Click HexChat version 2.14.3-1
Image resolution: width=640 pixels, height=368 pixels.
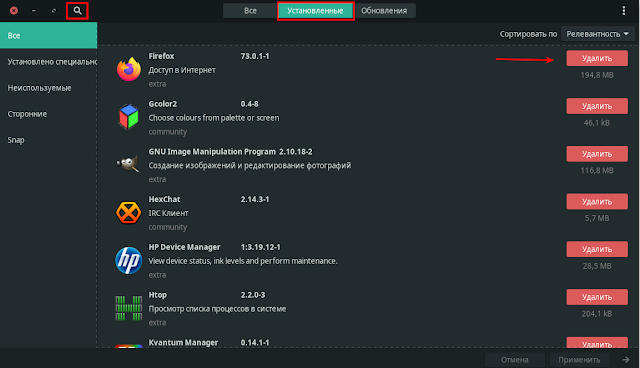pos(255,200)
